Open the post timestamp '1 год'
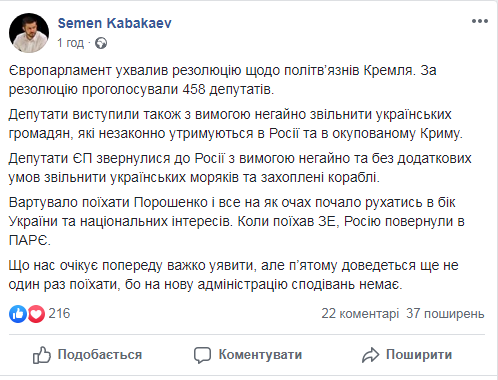Image resolution: width=498 pixels, height=380 pixels. click(70, 43)
